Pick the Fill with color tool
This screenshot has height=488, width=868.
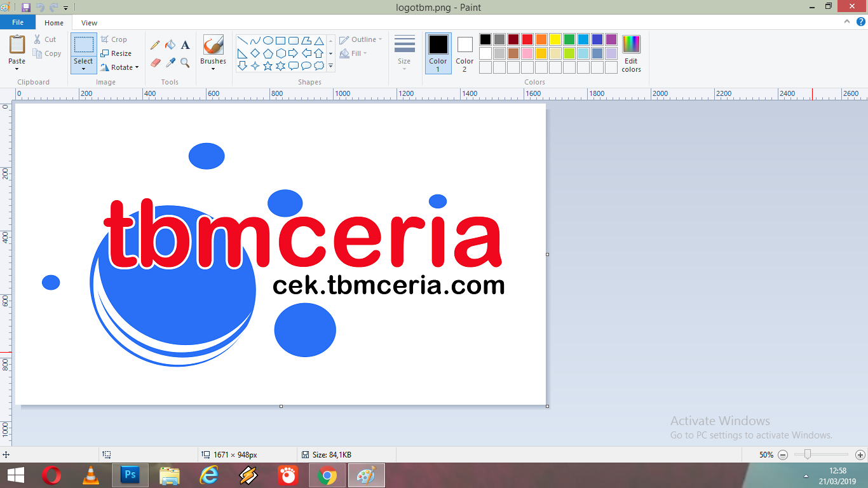tap(170, 44)
